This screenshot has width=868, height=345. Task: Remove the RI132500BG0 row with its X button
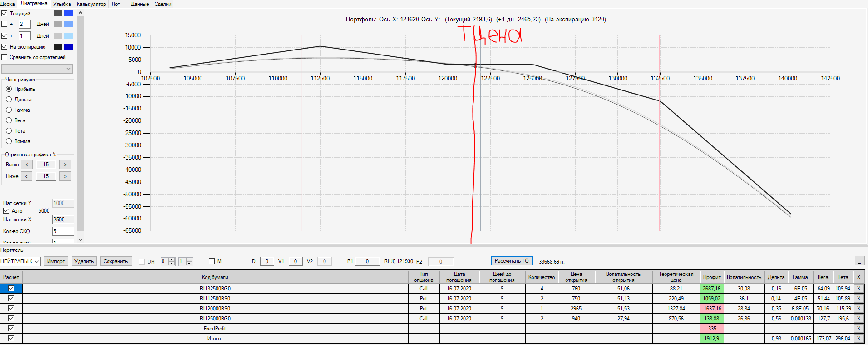pyautogui.click(x=858, y=289)
